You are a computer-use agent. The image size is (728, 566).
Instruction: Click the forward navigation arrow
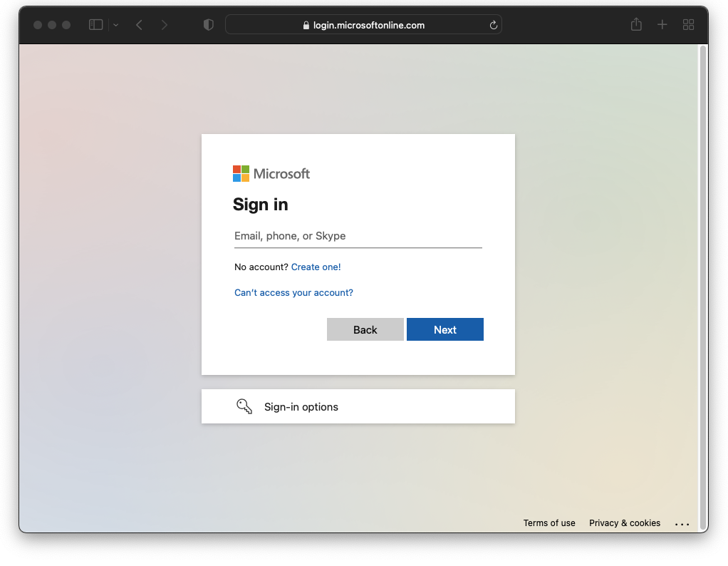(x=165, y=25)
